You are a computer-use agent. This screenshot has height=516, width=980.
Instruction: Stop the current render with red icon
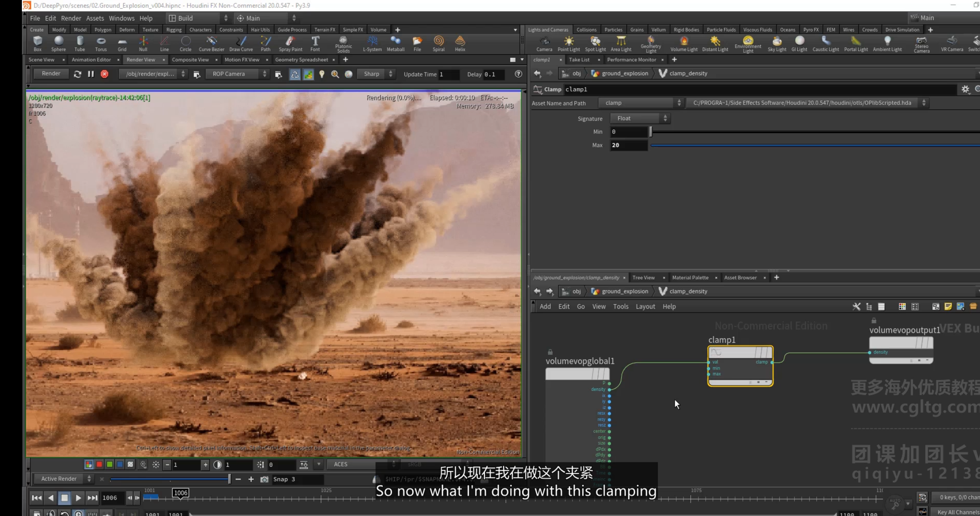[x=104, y=74]
